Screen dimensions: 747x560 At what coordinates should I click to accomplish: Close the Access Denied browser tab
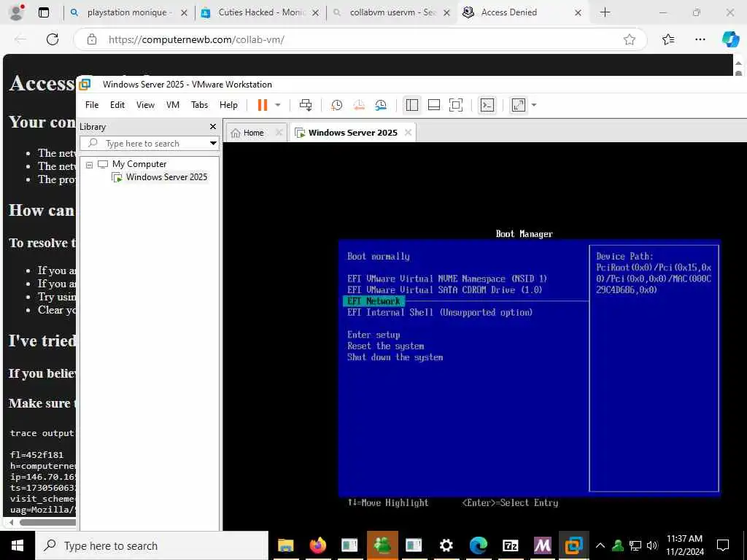[578, 13]
